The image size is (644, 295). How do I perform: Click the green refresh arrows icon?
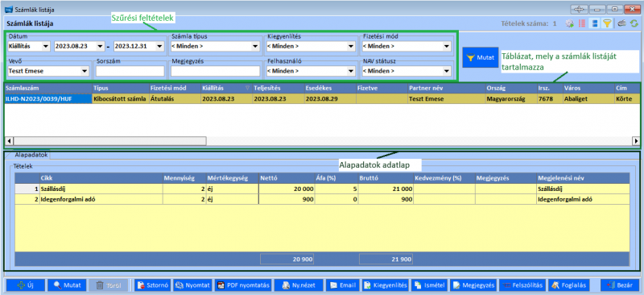point(634,24)
